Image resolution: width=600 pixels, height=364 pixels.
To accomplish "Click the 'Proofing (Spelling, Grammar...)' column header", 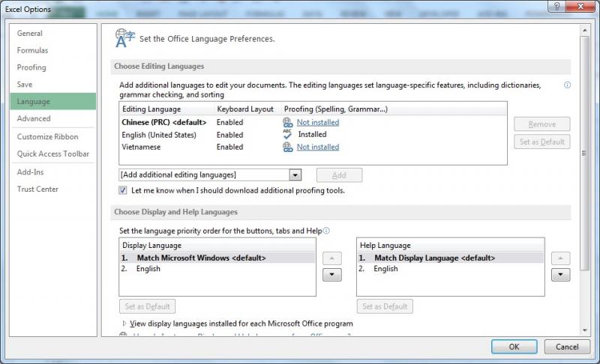I will point(335,109).
